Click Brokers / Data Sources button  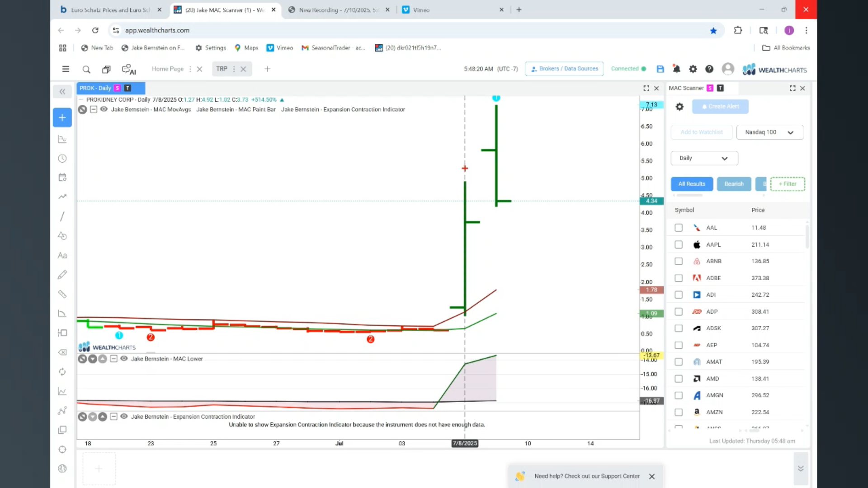point(564,69)
